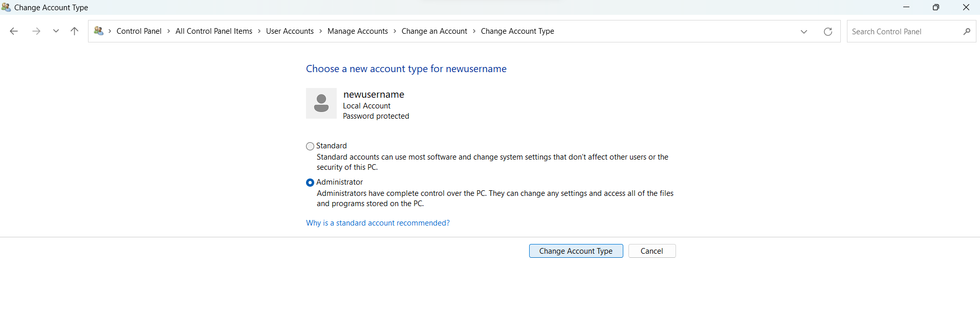
Task: Open 'Why is a standard account recommended?' link
Action: [x=378, y=223]
